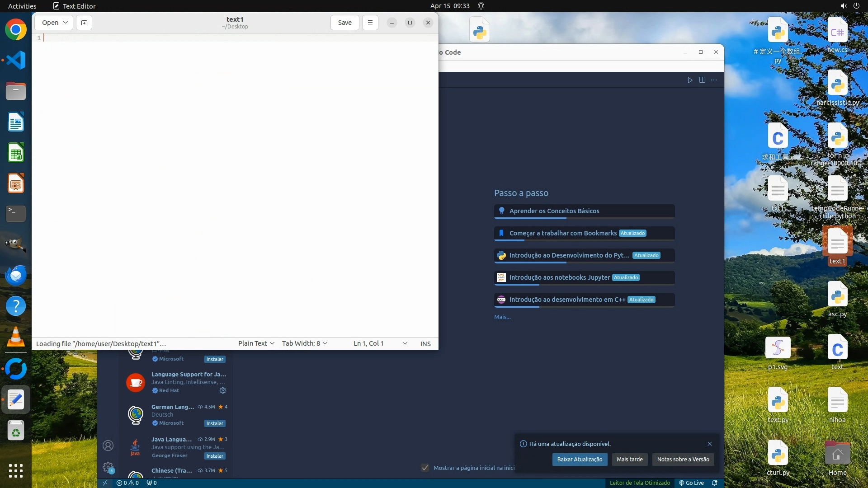This screenshot has width=868, height=488.
Task: Click the split editor icon
Action: point(702,80)
